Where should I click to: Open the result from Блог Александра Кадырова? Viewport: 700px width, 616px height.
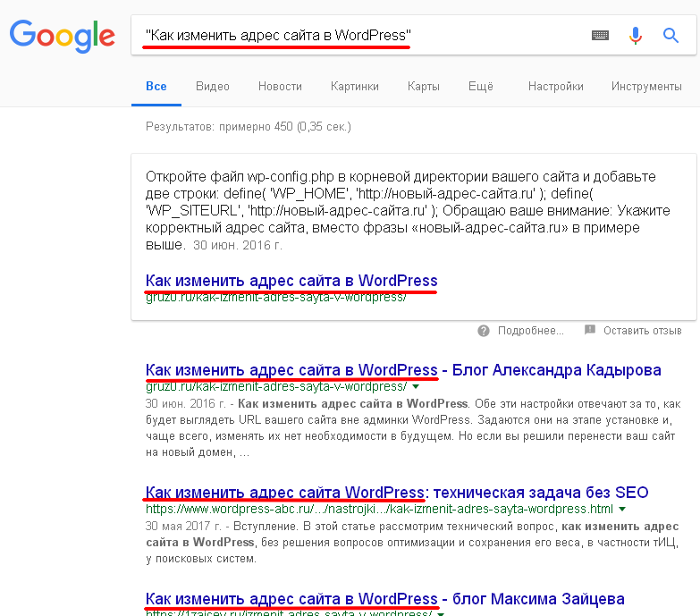[403, 370]
